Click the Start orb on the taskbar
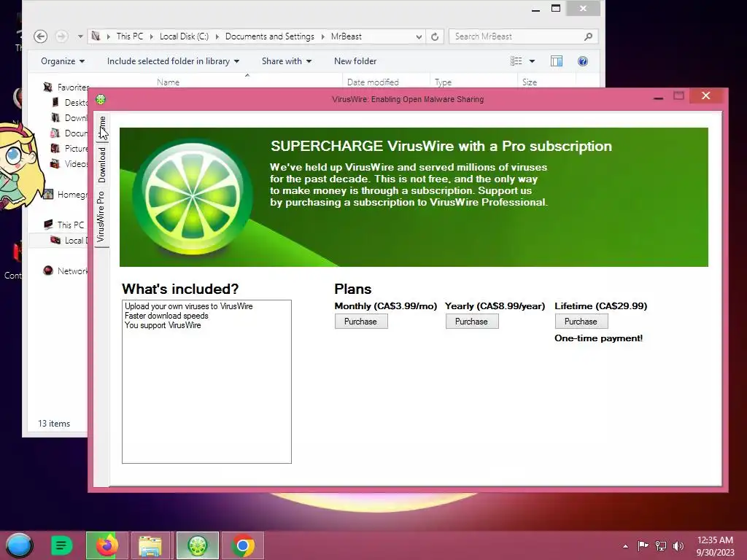The height and width of the screenshot is (560, 747). [19, 545]
